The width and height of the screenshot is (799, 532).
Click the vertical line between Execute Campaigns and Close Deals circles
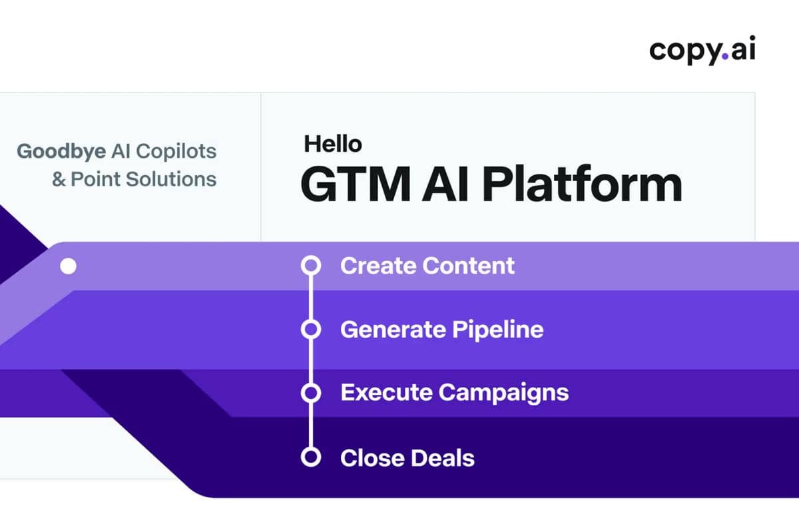click(310, 425)
